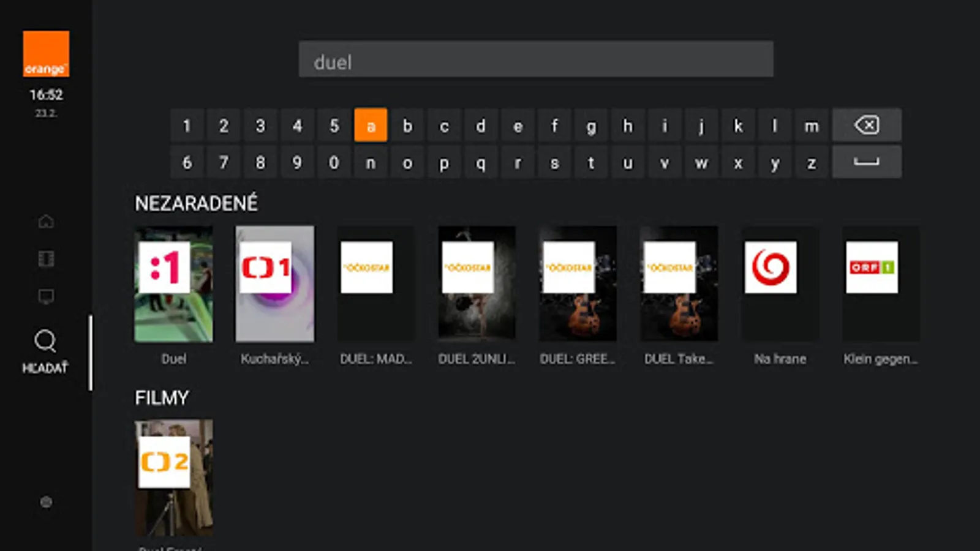Tap the letter q key

click(x=481, y=162)
